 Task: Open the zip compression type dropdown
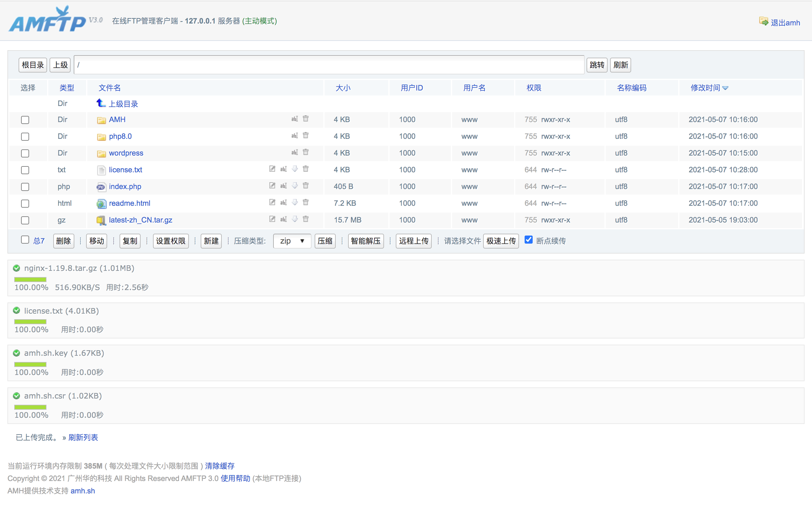point(292,241)
